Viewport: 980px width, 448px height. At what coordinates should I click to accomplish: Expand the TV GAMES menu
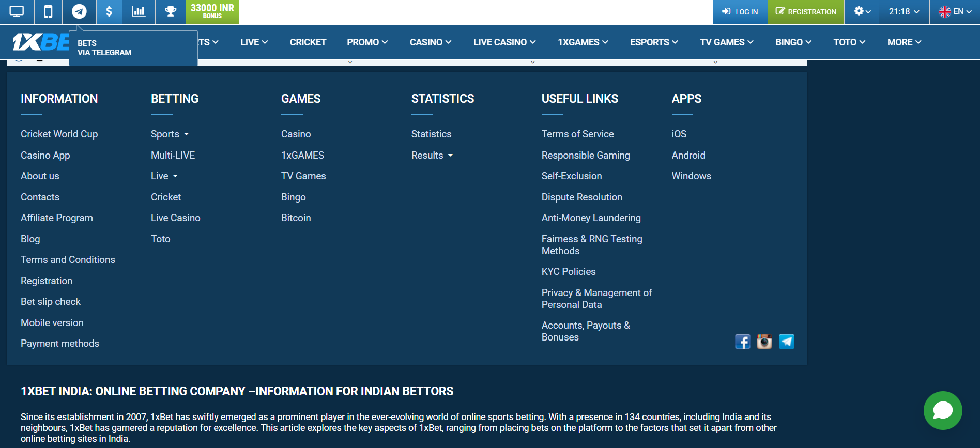click(x=727, y=42)
